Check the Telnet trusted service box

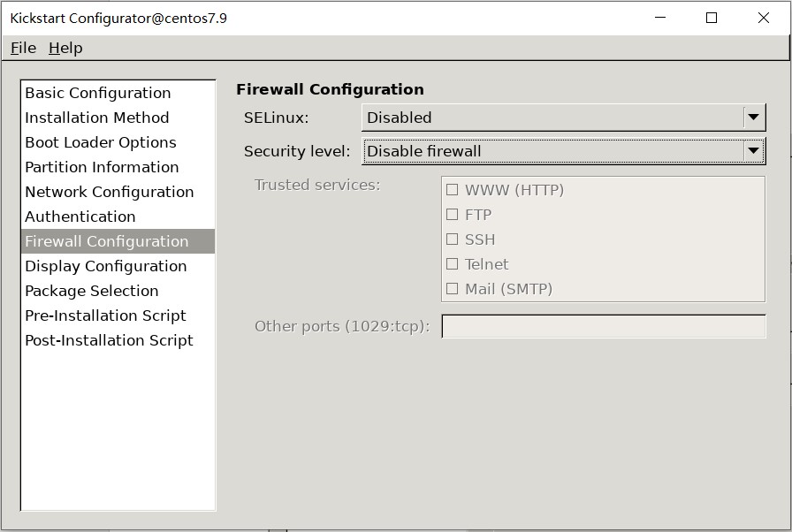[453, 264]
